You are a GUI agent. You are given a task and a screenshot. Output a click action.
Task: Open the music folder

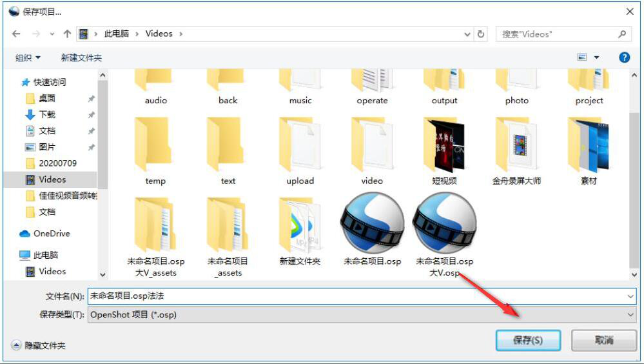click(x=300, y=87)
